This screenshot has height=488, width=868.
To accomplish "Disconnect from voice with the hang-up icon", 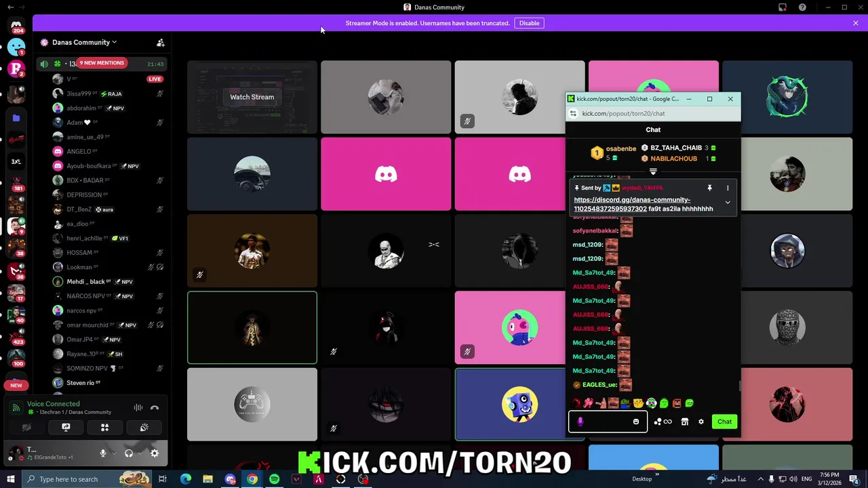I will coord(155,407).
